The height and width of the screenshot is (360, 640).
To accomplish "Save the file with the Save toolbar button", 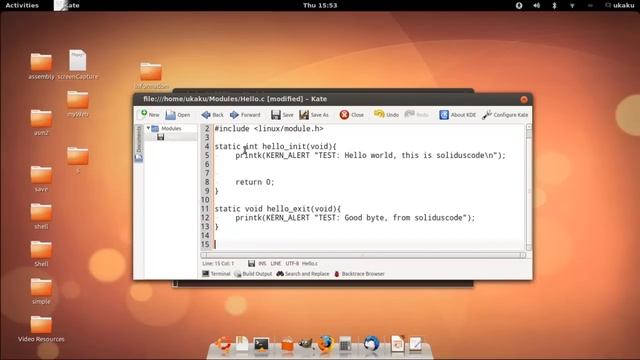I will point(282,115).
